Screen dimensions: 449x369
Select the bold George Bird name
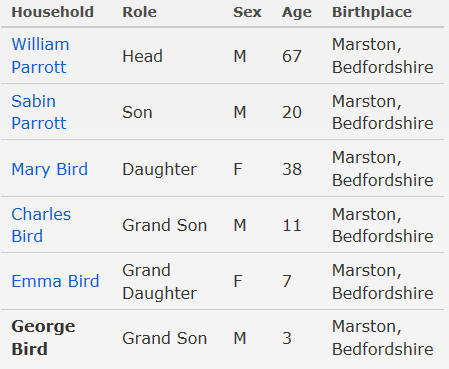pos(43,338)
